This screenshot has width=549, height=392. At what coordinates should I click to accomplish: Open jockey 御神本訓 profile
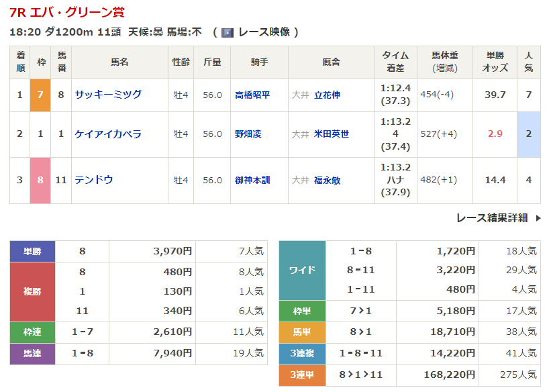coord(252,180)
